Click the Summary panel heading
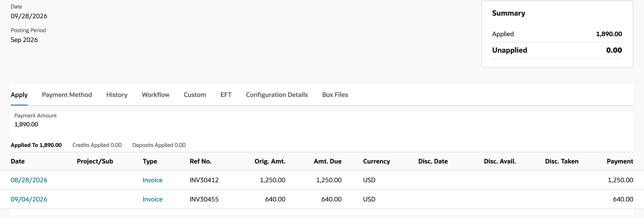The height and width of the screenshot is (218, 644). click(x=509, y=13)
